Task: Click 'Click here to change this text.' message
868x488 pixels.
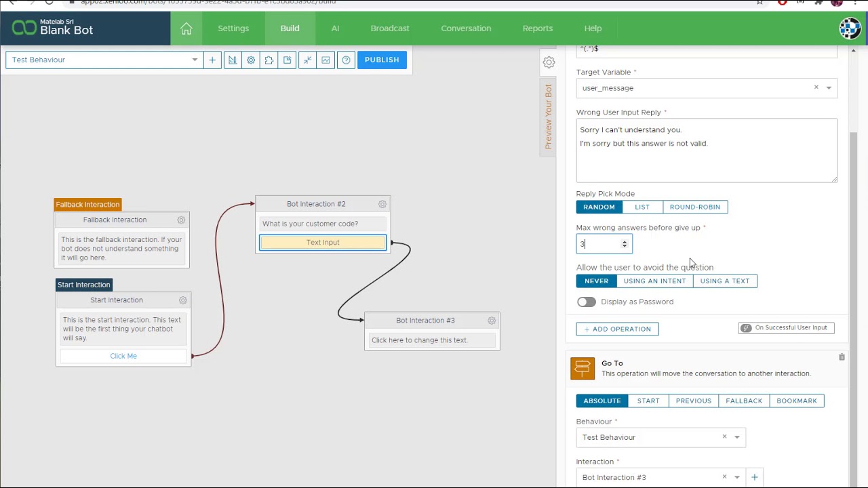Action: (x=419, y=340)
